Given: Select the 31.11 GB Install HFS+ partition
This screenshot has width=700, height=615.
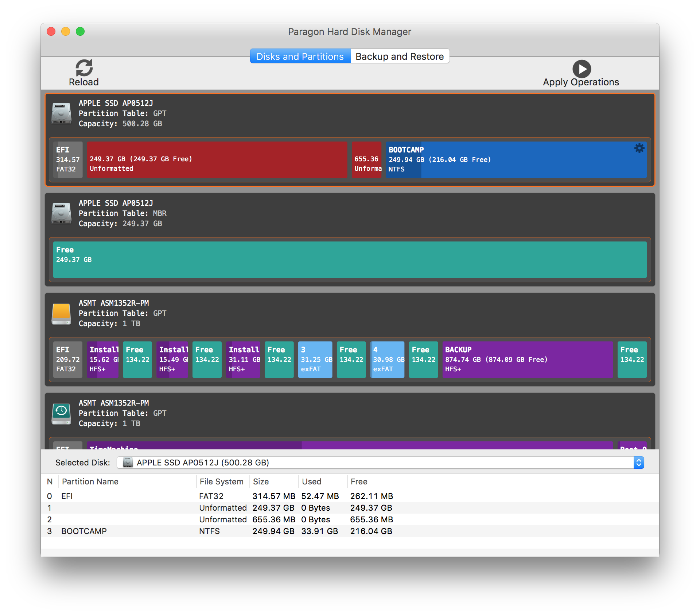Looking at the screenshot, I should click(243, 359).
